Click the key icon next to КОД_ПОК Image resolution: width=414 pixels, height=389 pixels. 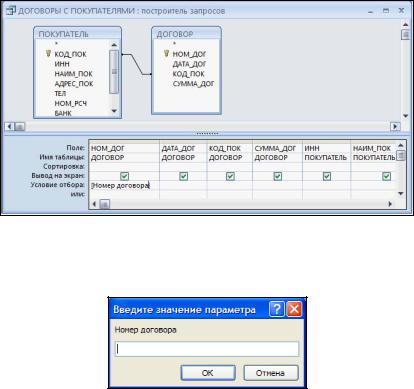click(x=49, y=53)
